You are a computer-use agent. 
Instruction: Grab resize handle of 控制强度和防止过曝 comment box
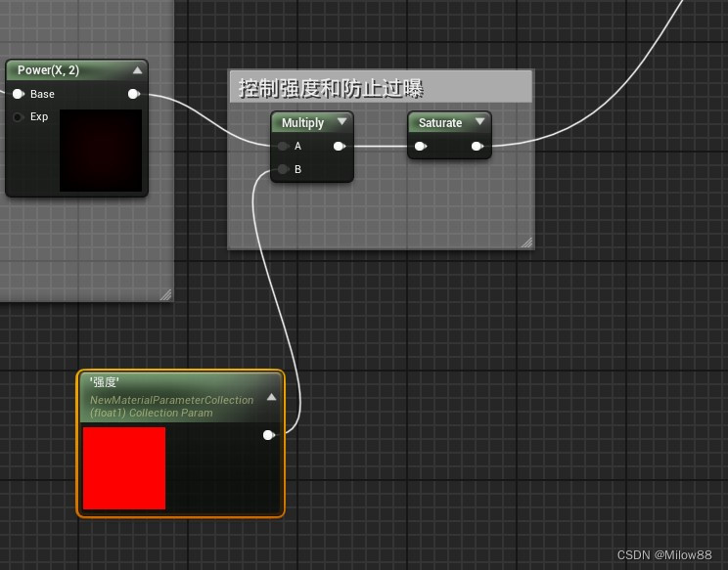pyautogui.click(x=527, y=242)
